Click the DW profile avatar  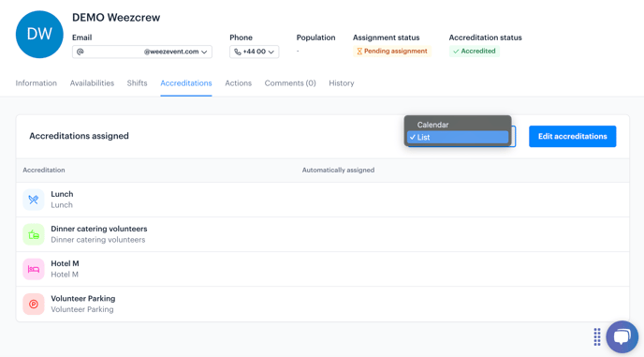pos(39,35)
